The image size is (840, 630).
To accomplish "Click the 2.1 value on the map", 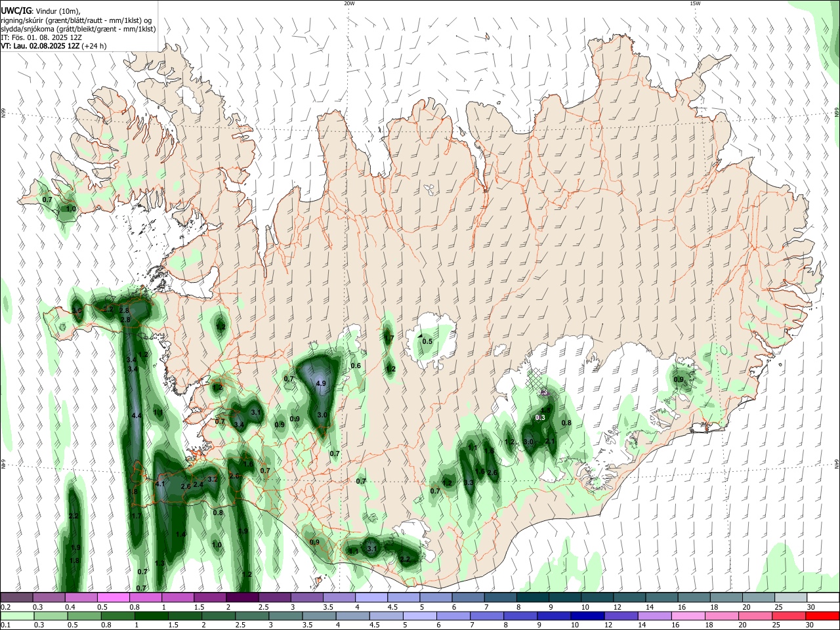I will (551, 442).
